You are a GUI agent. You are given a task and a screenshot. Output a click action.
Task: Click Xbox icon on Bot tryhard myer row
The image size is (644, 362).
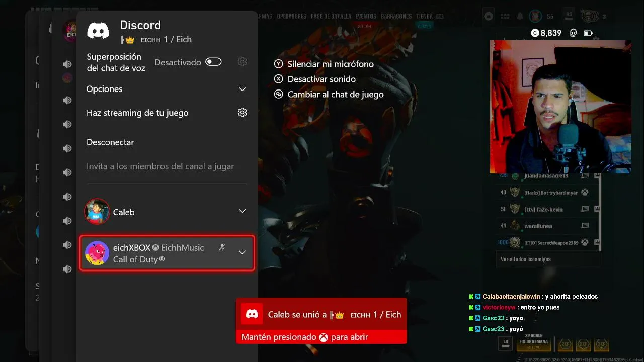point(585,192)
